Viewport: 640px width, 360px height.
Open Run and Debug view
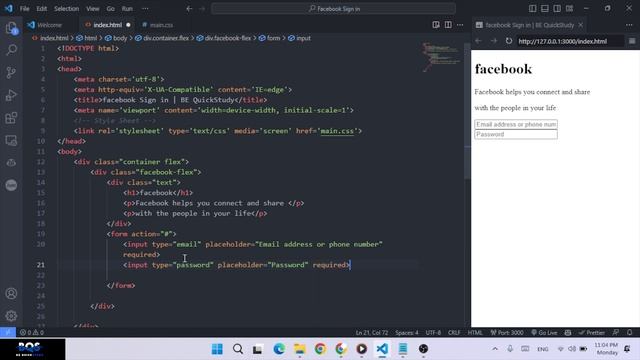coord(11,96)
